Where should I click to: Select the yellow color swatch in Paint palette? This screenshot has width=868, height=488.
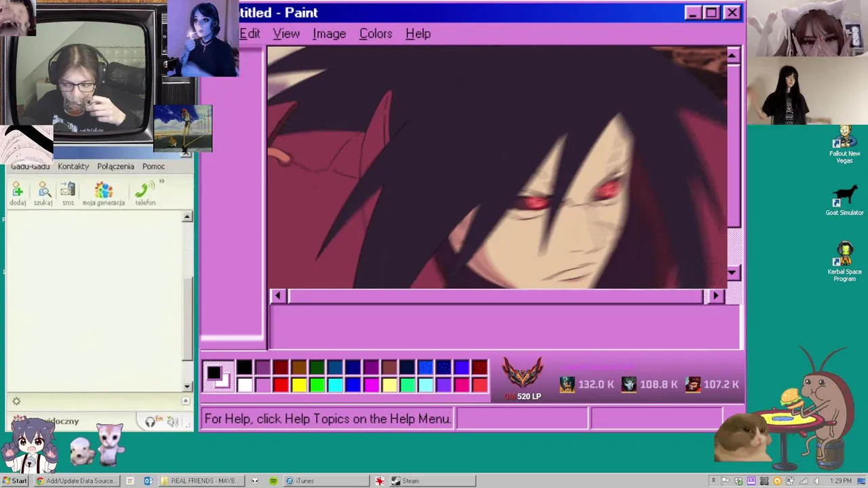299,385
